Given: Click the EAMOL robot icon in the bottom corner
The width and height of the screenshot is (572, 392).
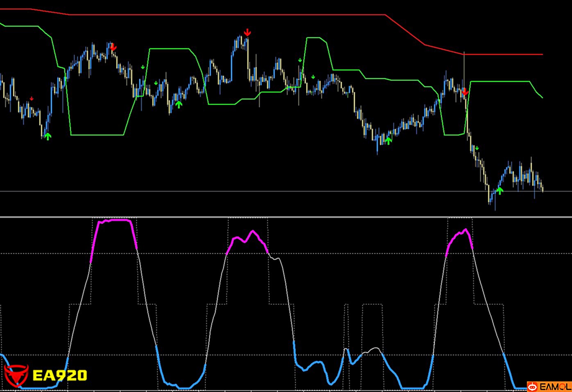Looking at the screenshot, I should (x=532, y=386).
